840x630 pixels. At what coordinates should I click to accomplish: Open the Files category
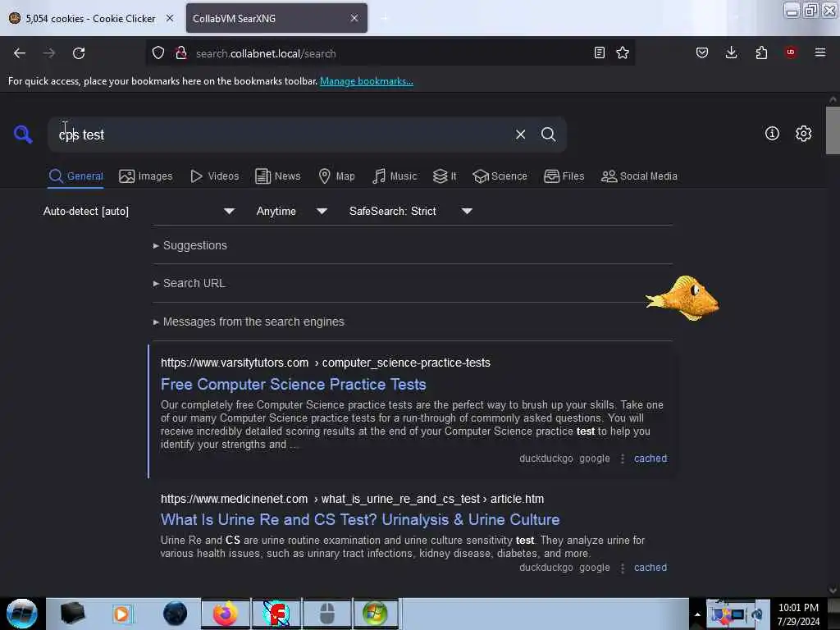[564, 176]
